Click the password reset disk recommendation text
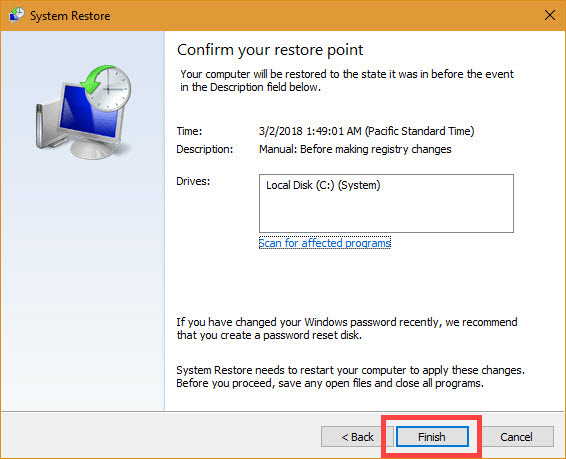The image size is (566, 459). coord(347,328)
